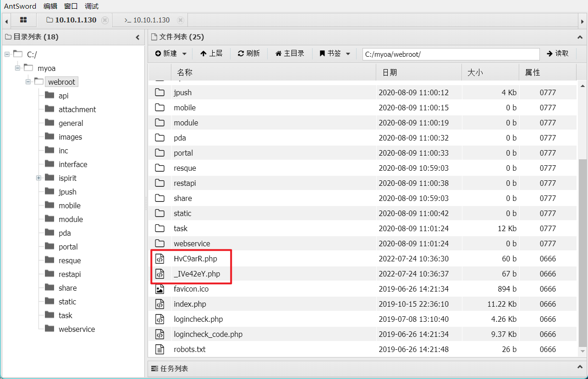Select the resque folder in directory tree
This screenshot has width=588, height=379.
[x=70, y=260]
